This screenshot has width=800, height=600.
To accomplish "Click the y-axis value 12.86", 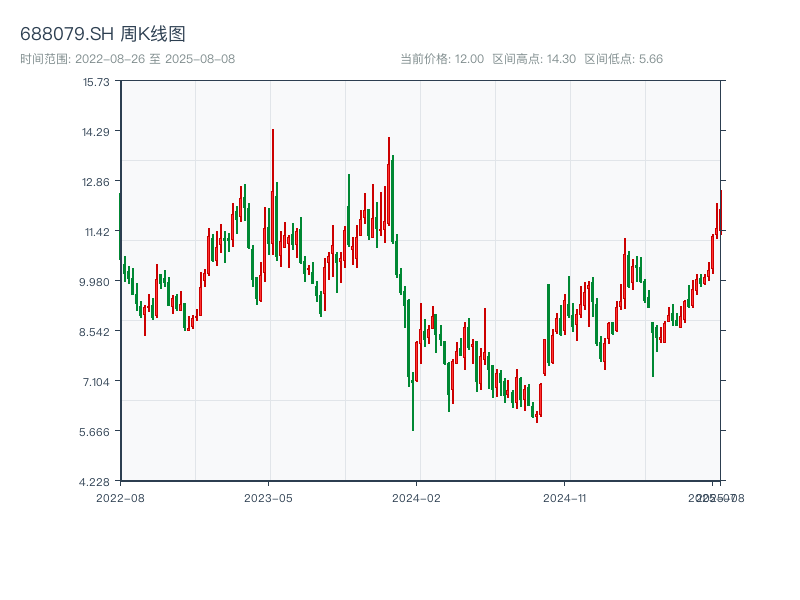I will (x=96, y=182).
